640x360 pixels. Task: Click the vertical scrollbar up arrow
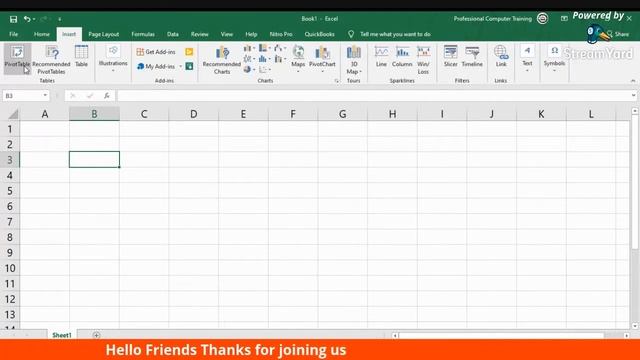(635, 111)
